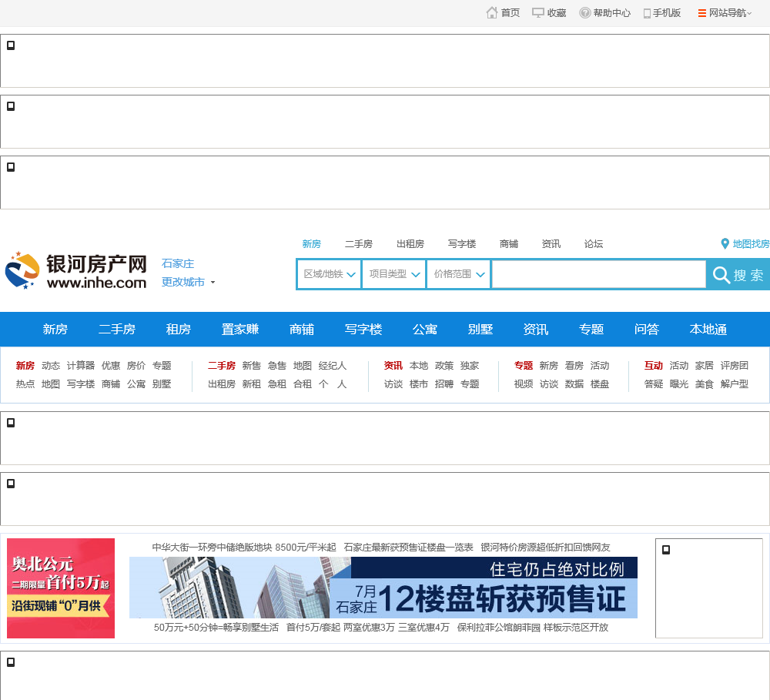Click the 政策 sub-navigation link
Screen dimensions: 770x700
[444, 366]
